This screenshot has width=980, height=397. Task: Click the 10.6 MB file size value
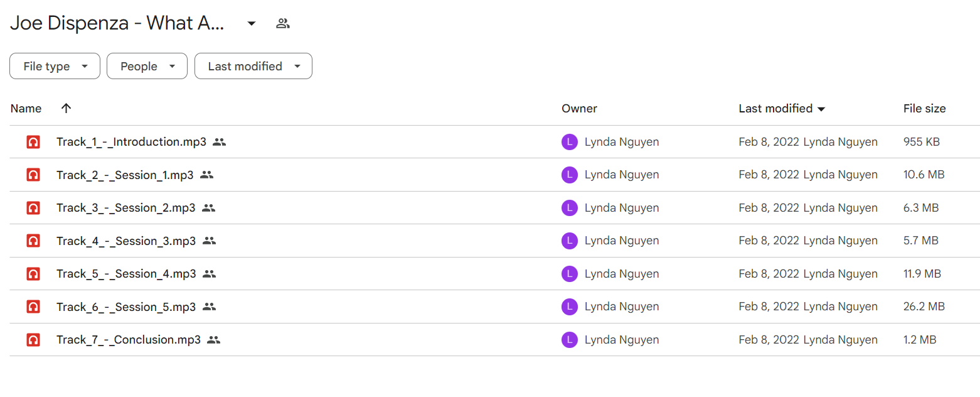924,175
